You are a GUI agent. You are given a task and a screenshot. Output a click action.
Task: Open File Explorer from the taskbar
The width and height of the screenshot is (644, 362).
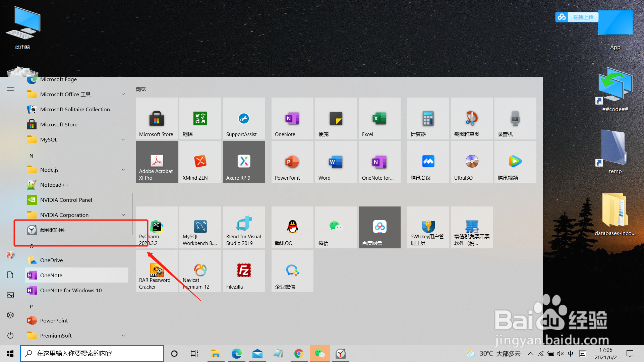coord(216,354)
